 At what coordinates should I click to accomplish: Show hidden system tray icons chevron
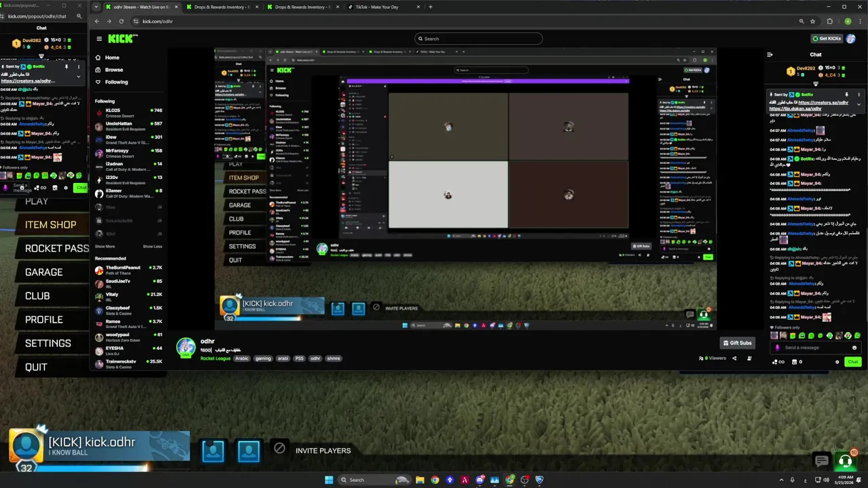[x=782, y=480]
